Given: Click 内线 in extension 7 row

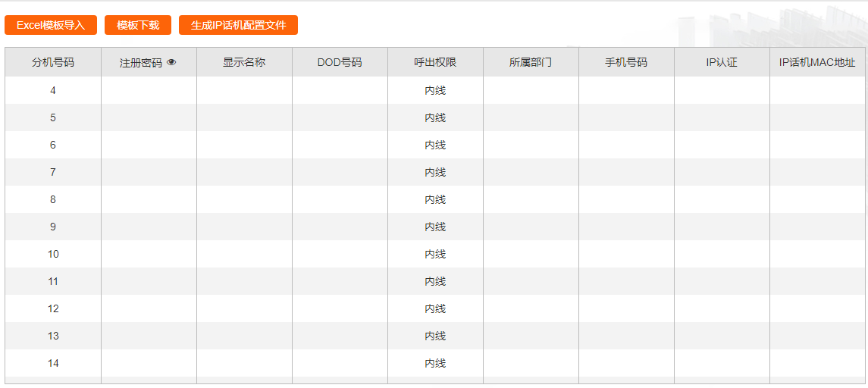Looking at the screenshot, I should click(x=435, y=173).
